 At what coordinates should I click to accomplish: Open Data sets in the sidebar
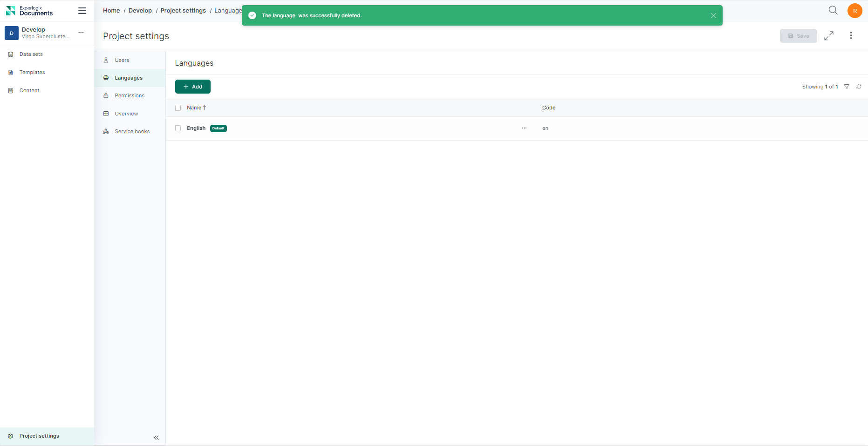31,54
